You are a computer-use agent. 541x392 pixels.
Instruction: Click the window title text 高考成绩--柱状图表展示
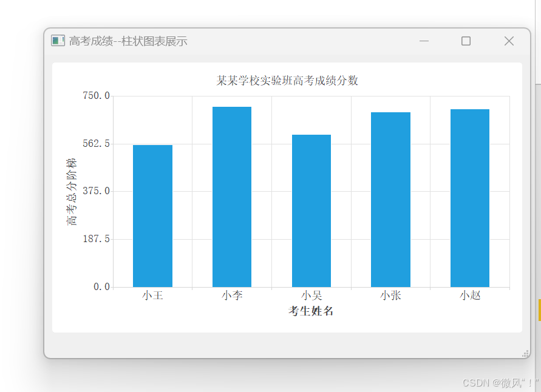pyautogui.click(x=128, y=41)
